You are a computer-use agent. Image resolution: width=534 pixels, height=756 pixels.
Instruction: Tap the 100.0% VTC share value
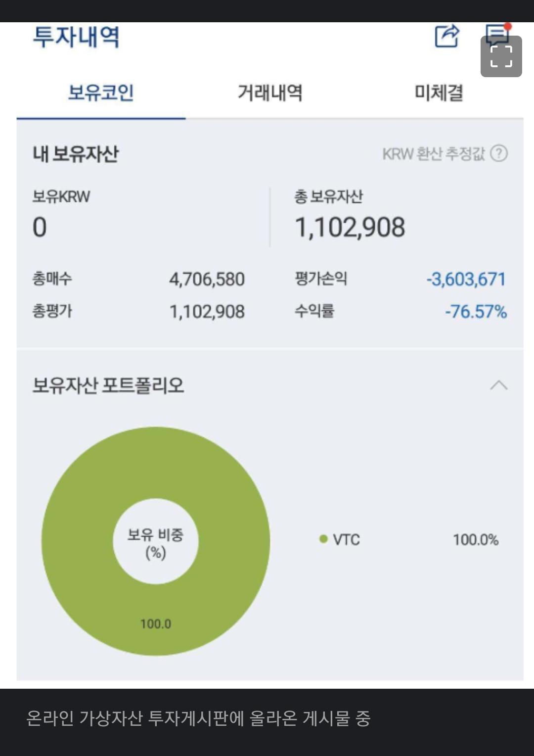[x=476, y=539]
